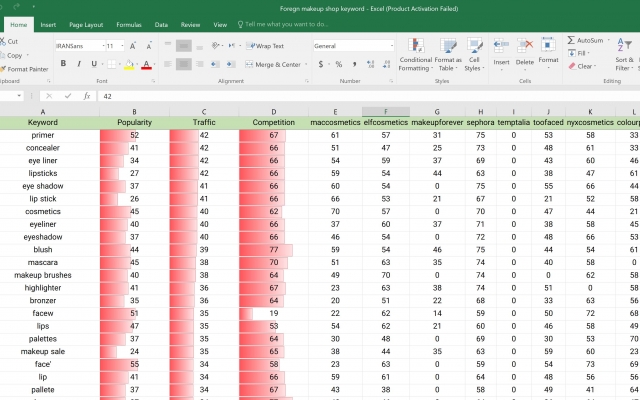Image resolution: width=640 pixels, height=400 pixels.
Task: Apply Percent Style
Action: pos(338,64)
